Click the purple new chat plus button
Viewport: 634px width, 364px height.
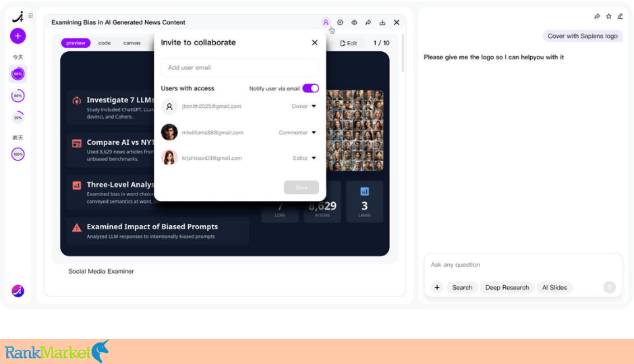pyautogui.click(x=18, y=36)
